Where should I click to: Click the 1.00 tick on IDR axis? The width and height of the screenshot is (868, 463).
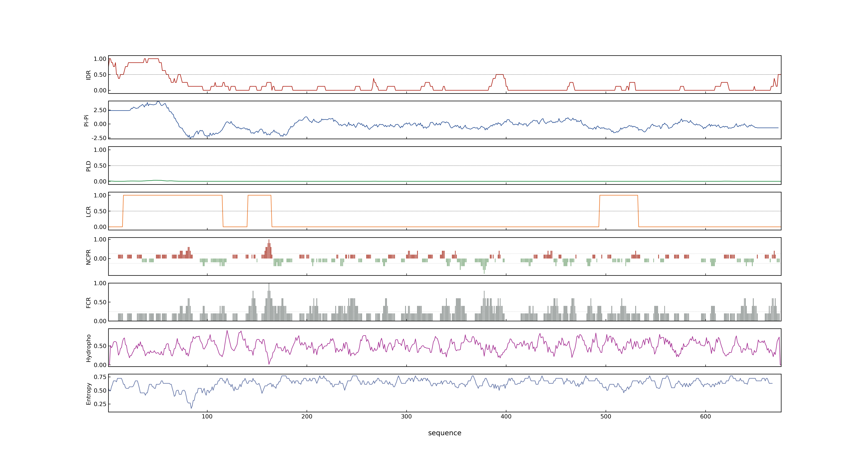pos(100,59)
